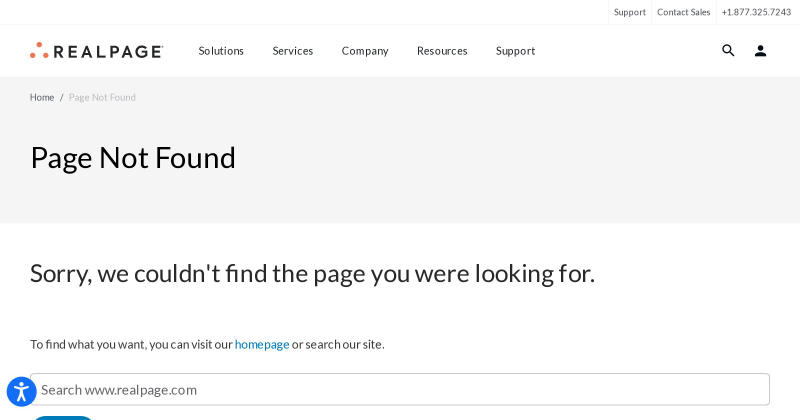Image resolution: width=800 pixels, height=420 pixels.
Task: Click Support link in top utility bar
Action: [630, 12]
